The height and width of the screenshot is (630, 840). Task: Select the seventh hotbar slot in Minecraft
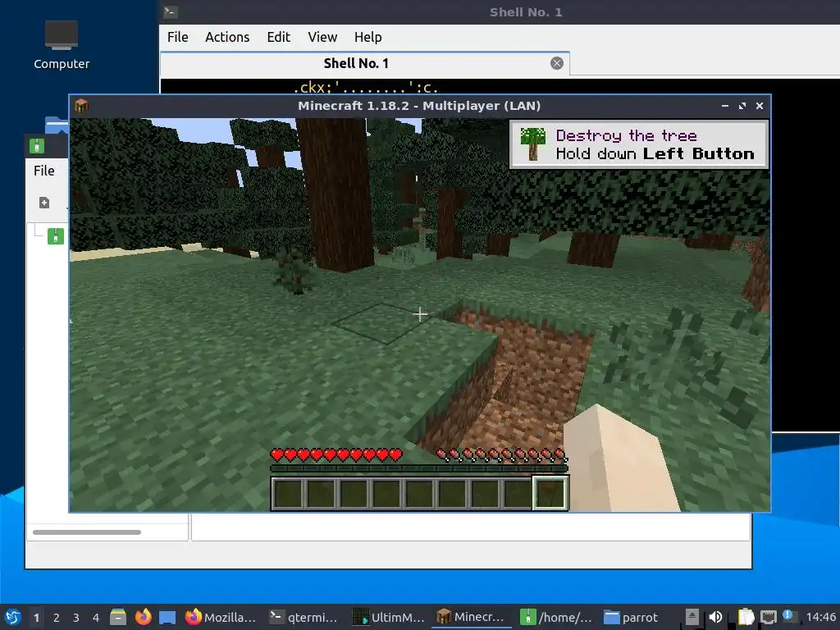[484, 493]
